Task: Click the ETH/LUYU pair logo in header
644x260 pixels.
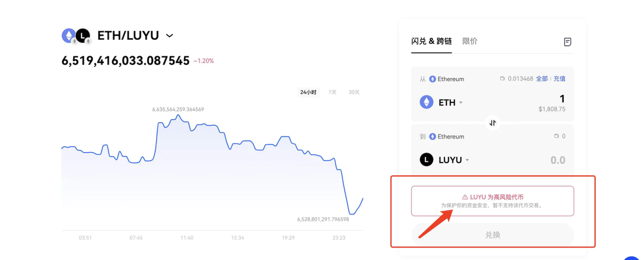Action: point(76,36)
